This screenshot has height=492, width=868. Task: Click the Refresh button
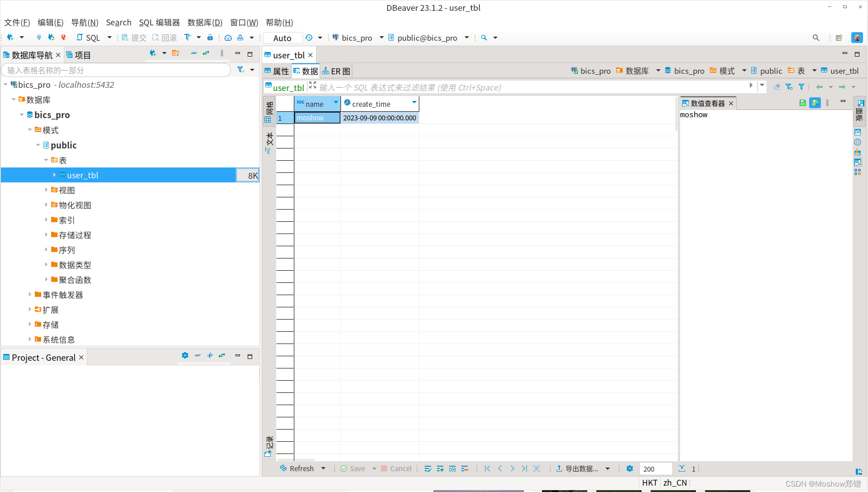point(297,469)
